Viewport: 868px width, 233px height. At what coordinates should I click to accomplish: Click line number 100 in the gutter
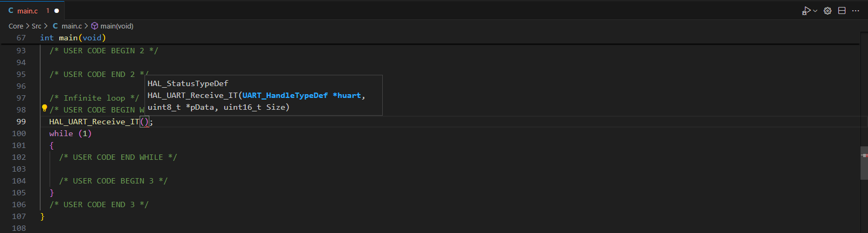19,133
